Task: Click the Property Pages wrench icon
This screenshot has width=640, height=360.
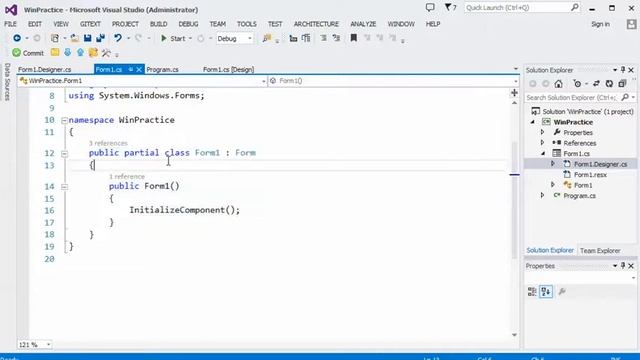Action: tap(562, 291)
